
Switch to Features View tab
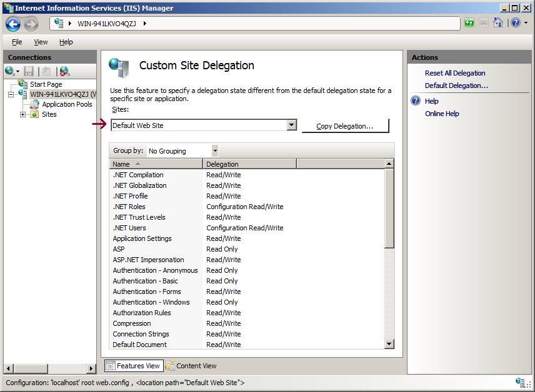click(134, 366)
